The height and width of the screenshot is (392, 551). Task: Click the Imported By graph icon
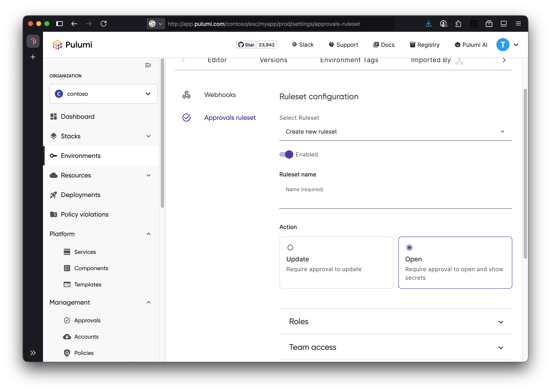point(459,61)
